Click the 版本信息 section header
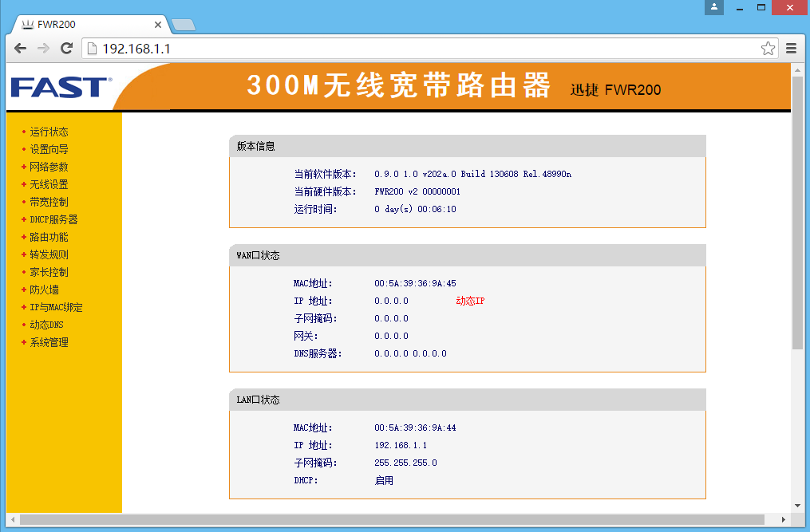 [468, 146]
